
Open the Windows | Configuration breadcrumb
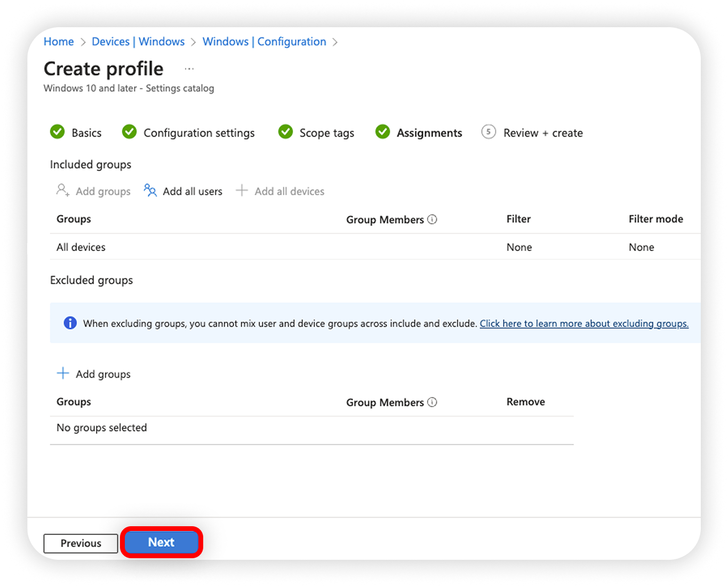pyautogui.click(x=264, y=42)
